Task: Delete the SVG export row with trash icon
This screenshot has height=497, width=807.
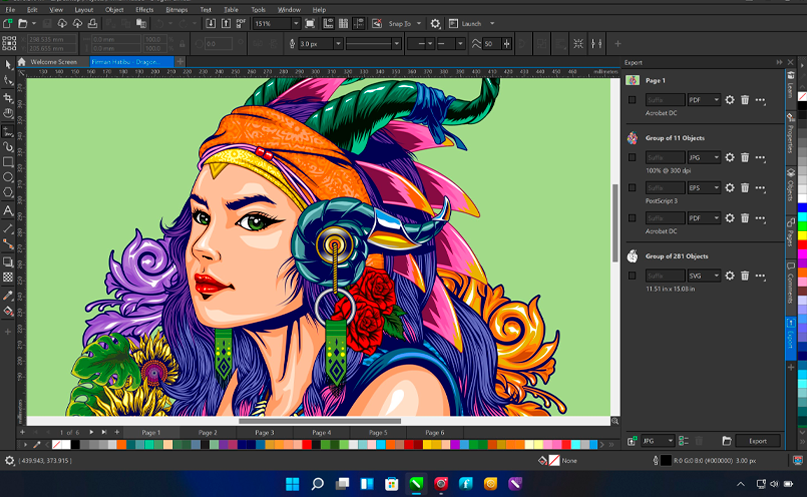Action: [745, 276]
